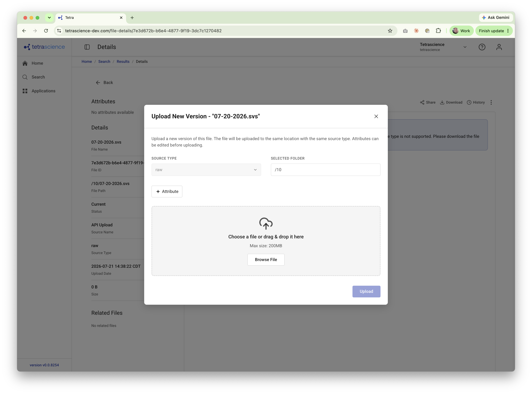This screenshot has height=394, width=532.
Task: Click the site information icon in address bar
Action: (59, 31)
